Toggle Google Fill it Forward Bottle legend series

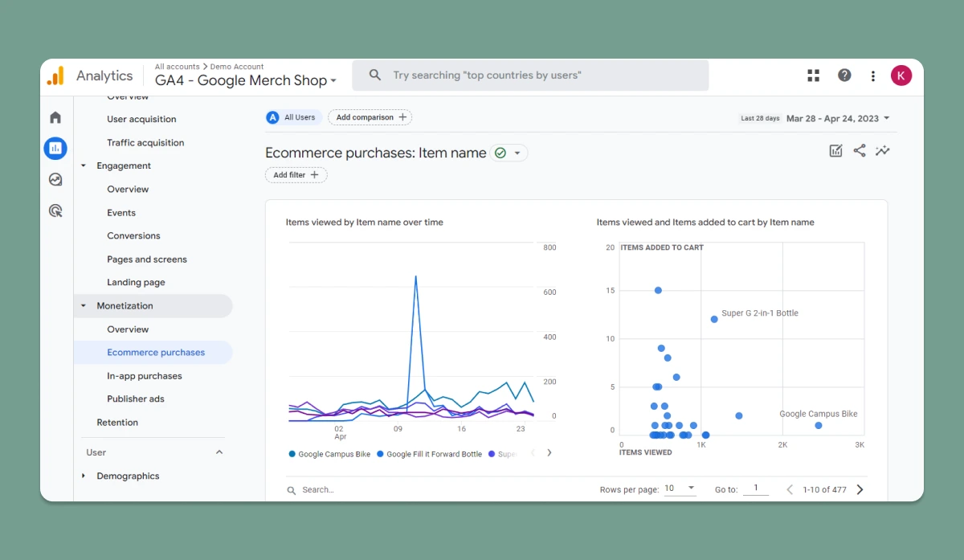click(430, 454)
